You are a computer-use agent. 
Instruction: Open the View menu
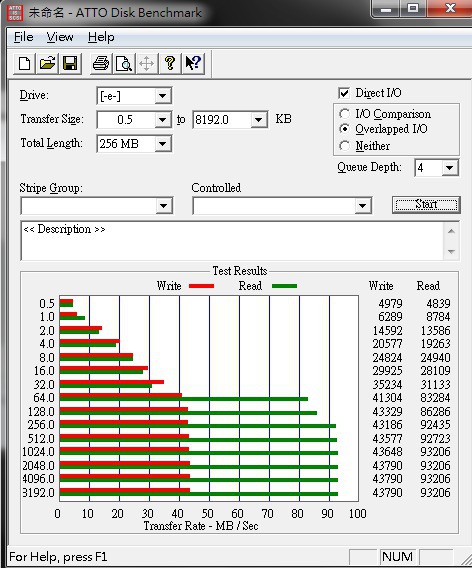tap(60, 37)
